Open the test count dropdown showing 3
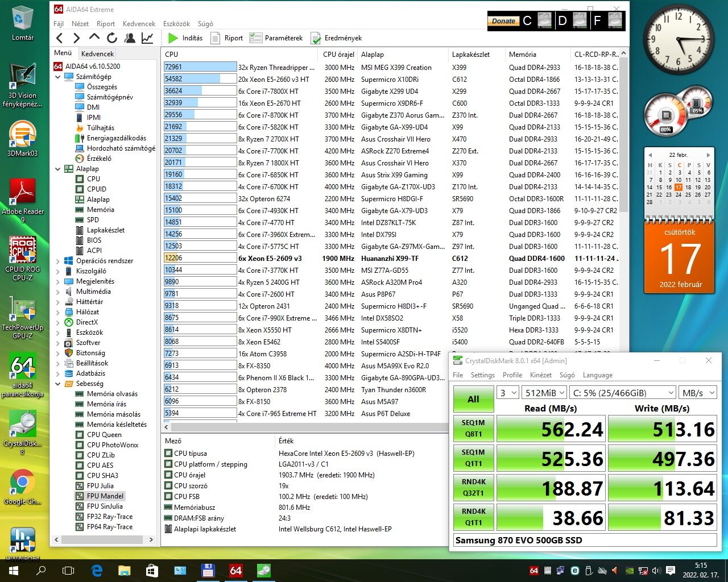 [508, 393]
